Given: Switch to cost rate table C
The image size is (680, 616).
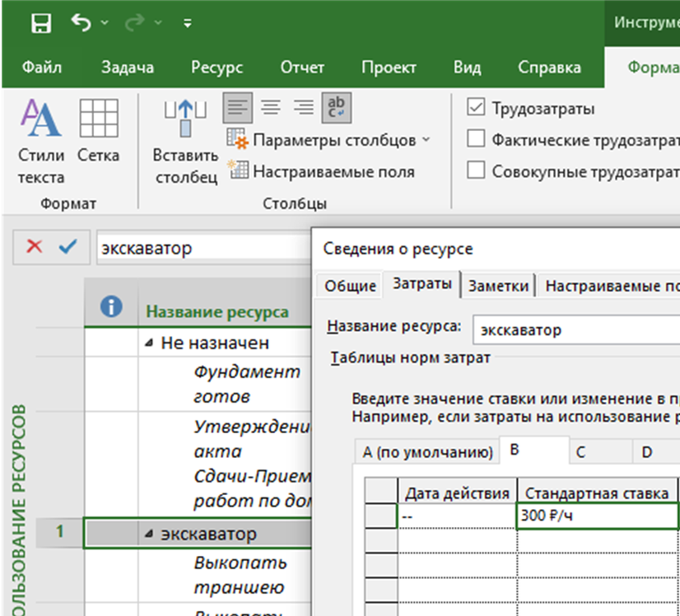Looking at the screenshot, I should pyautogui.click(x=601, y=452).
